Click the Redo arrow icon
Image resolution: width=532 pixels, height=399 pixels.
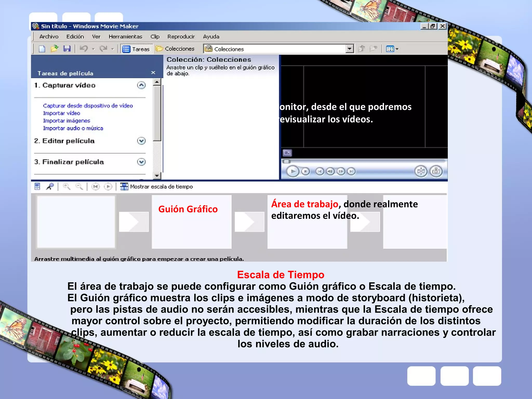(104, 49)
